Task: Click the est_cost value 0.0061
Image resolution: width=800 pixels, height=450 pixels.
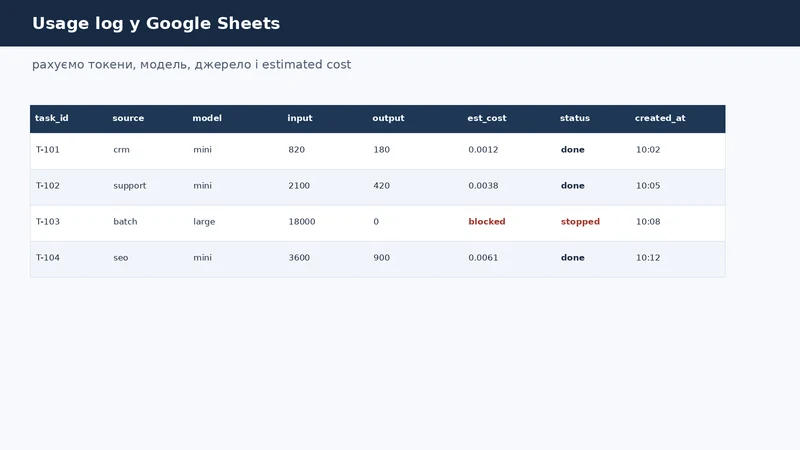Action: (x=483, y=258)
